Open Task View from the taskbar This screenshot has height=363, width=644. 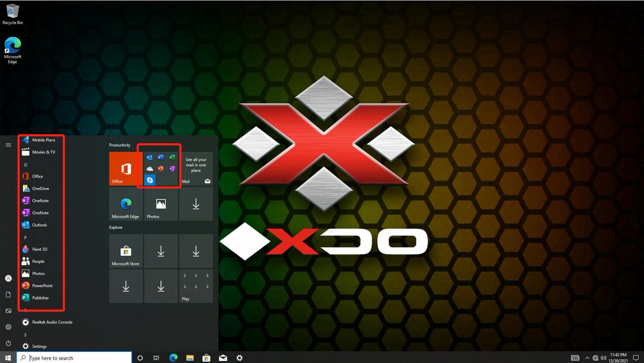pyautogui.click(x=156, y=358)
